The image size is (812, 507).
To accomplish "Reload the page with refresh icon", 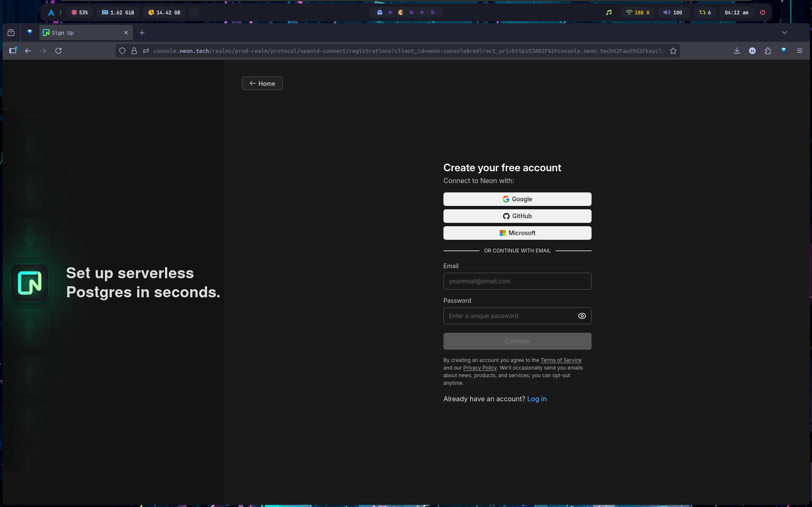I will click(58, 51).
